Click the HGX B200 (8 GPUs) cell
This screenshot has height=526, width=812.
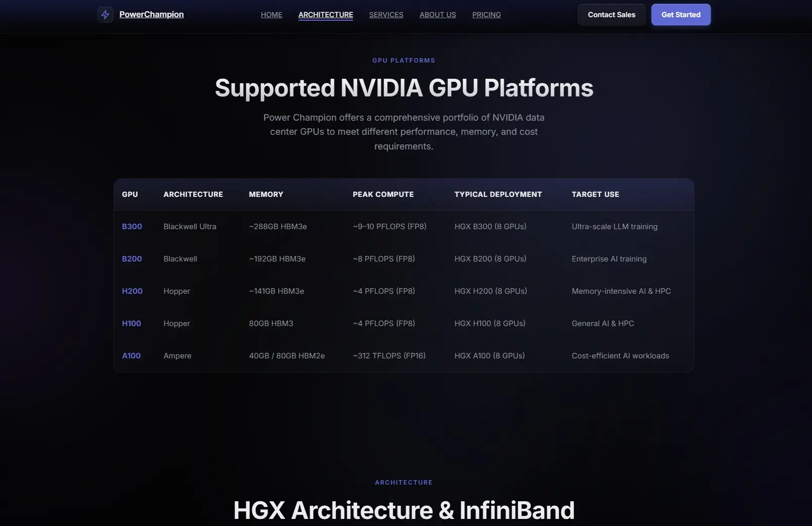coord(490,259)
